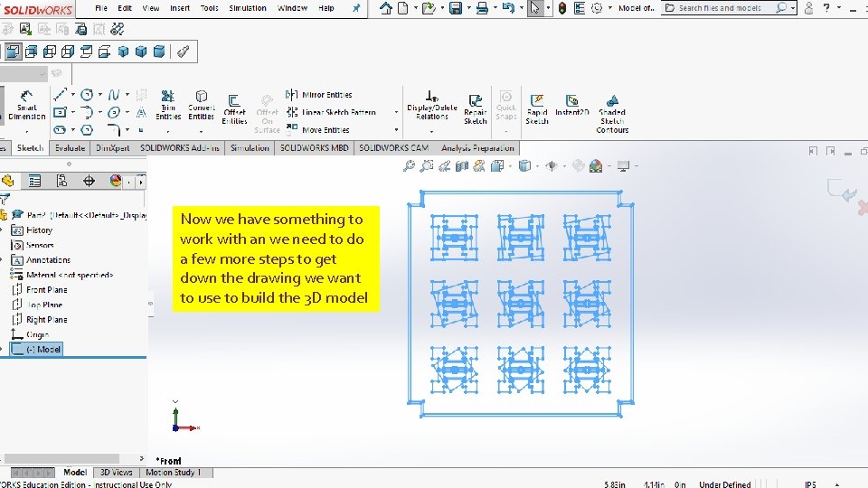868x488 pixels.
Task: Select the Sketch Fillet tool
Action: pyautogui.click(x=114, y=130)
